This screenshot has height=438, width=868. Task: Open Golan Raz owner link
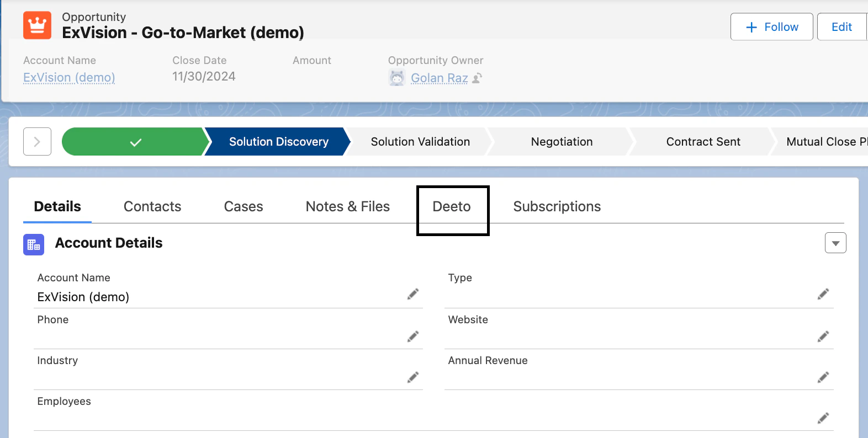pos(440,78)
